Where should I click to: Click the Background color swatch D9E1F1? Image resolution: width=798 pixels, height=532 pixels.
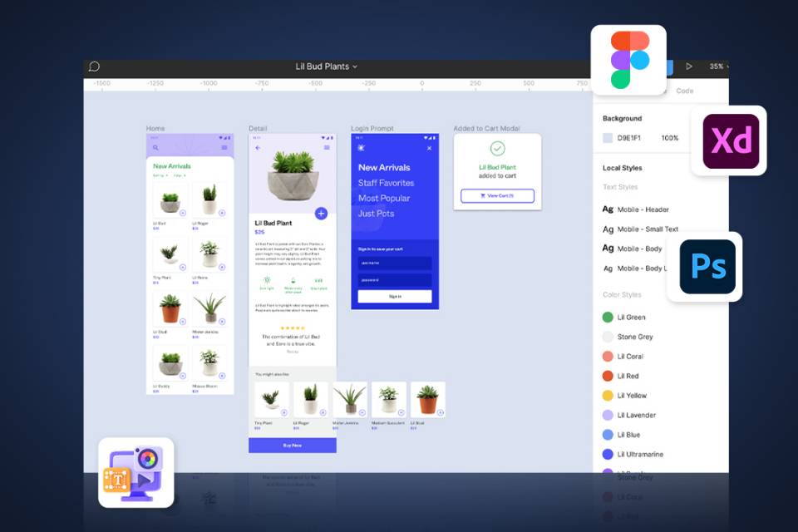tap(608, 139)
